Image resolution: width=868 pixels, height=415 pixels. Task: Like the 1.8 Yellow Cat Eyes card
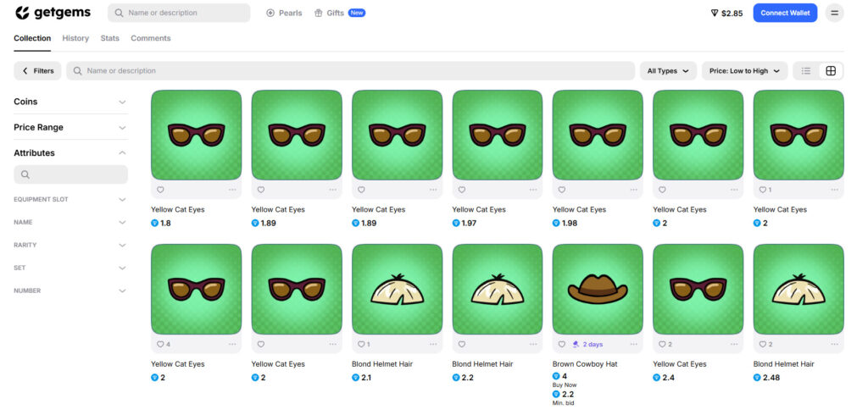pos(160,190)
